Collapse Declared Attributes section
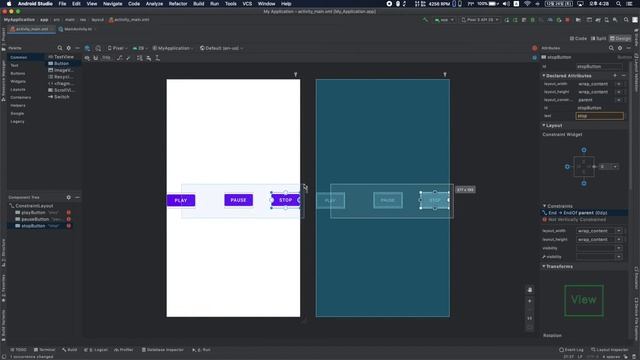Image resolution: width=640 pixels, height=360 pixels. coord(544,76)
